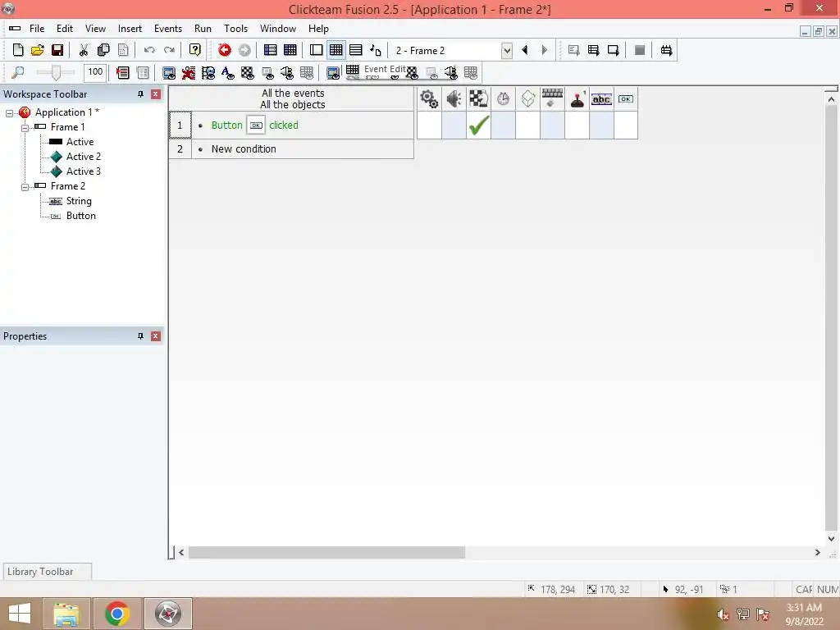
Task: Click the Storyboard controls chessboard column icon
Action: [x=478, y=99]
